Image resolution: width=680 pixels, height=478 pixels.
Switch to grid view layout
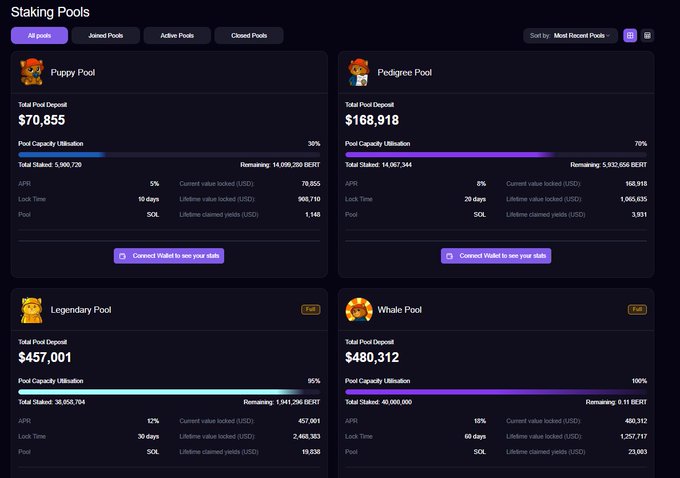(630, 36)
